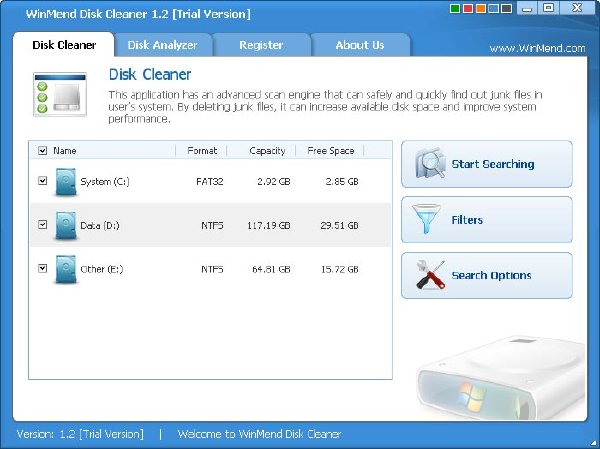The height and width of the screenshot is (449, 600).
Task: Click the 2.92 GB capacity value
Action: 274,181
